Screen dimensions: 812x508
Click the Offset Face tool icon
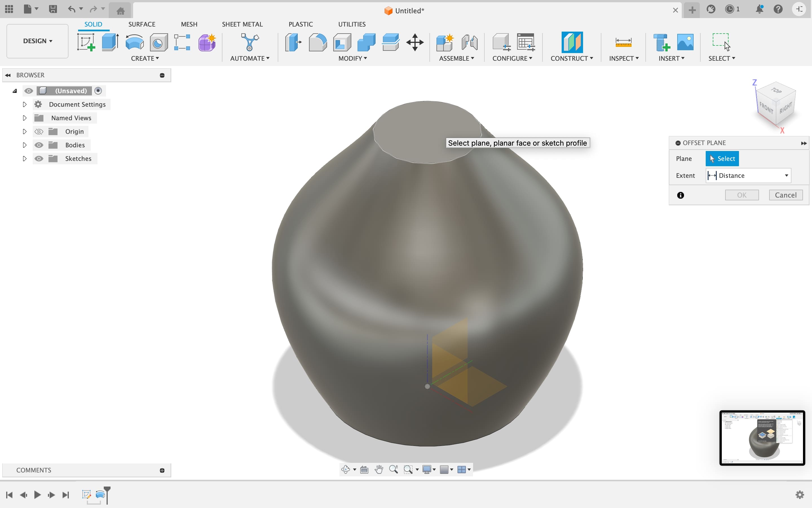coord(391,42)
